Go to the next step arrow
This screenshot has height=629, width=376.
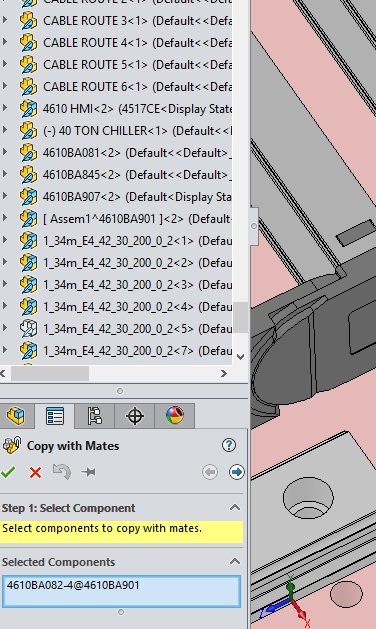[236, 472]
